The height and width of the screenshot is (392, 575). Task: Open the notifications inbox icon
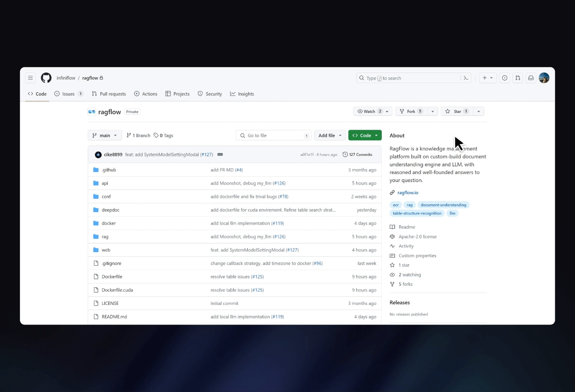531,78
